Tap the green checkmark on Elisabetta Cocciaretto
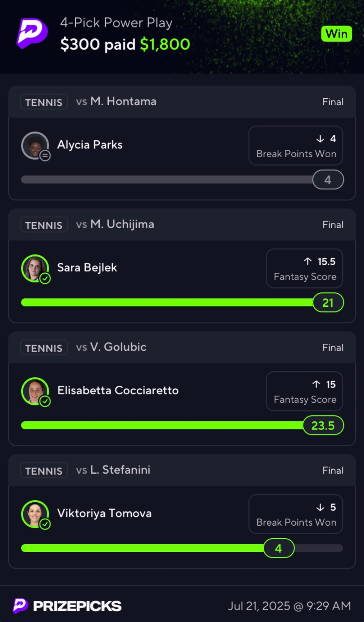364x622 pixels. [45, 401]
